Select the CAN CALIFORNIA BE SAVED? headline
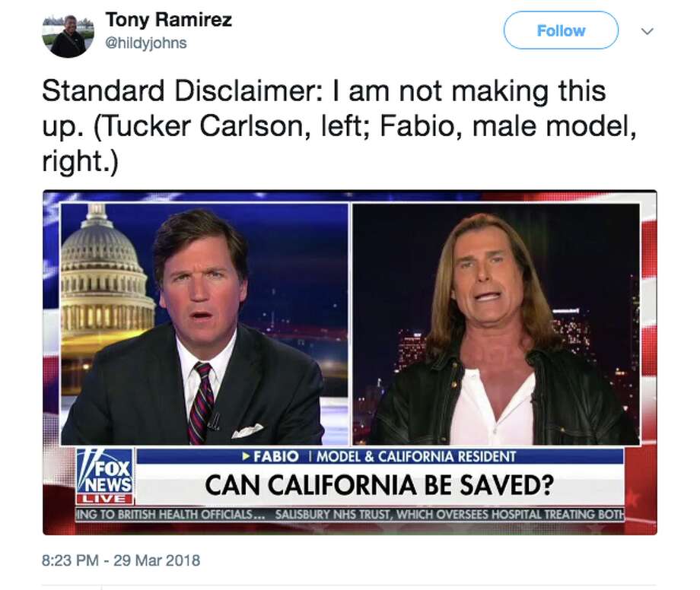 [x=380, y=485]
